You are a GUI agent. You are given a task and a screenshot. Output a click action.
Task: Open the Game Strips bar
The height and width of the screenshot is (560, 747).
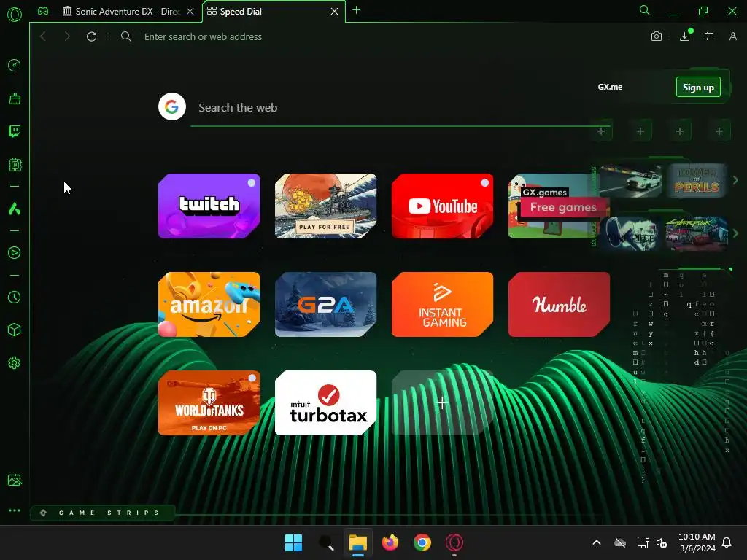pos(102,513)
